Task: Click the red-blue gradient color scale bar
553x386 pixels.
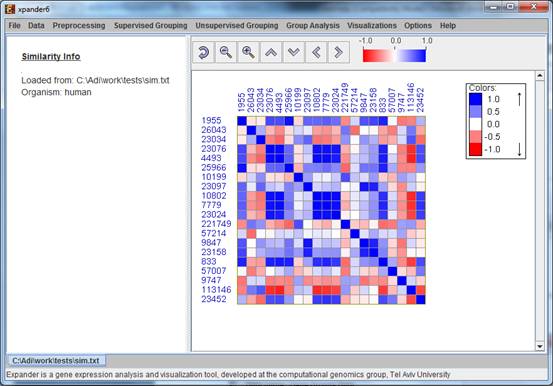Action: pos(394,55)
